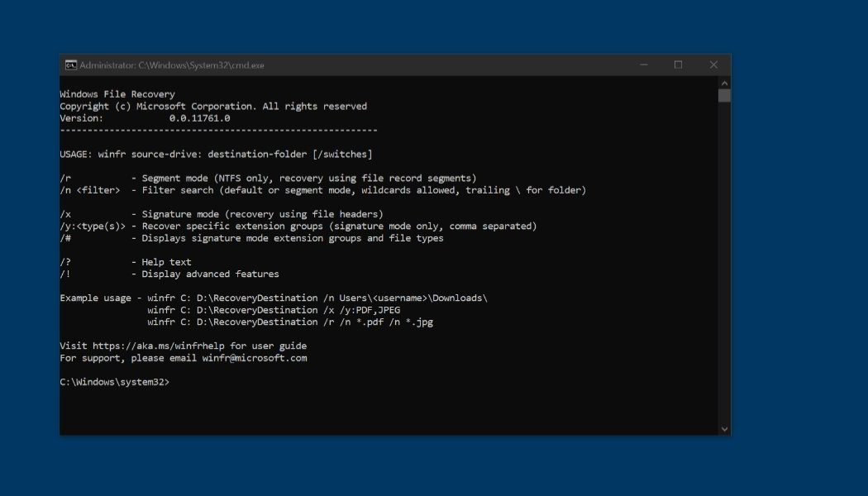Click the Administrator cmd.exe title bar text
Viewport: 868px width, 496px height.
click(174, 64)
